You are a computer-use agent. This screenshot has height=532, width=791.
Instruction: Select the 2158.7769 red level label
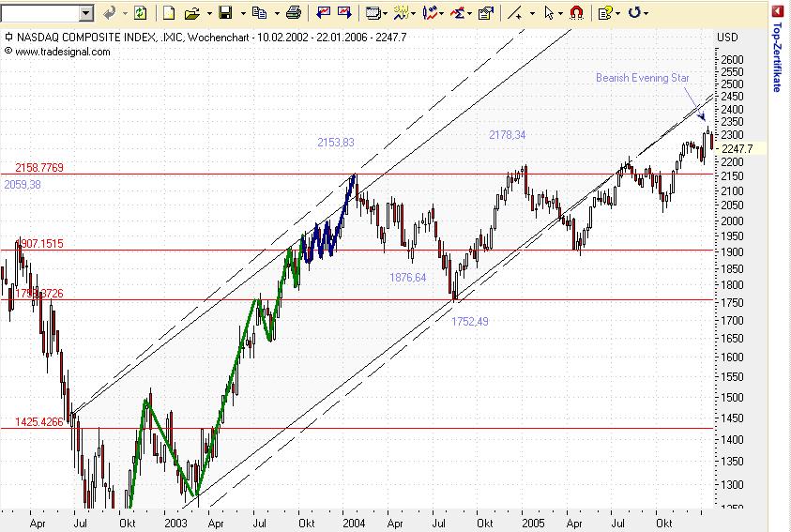point(39,167)
